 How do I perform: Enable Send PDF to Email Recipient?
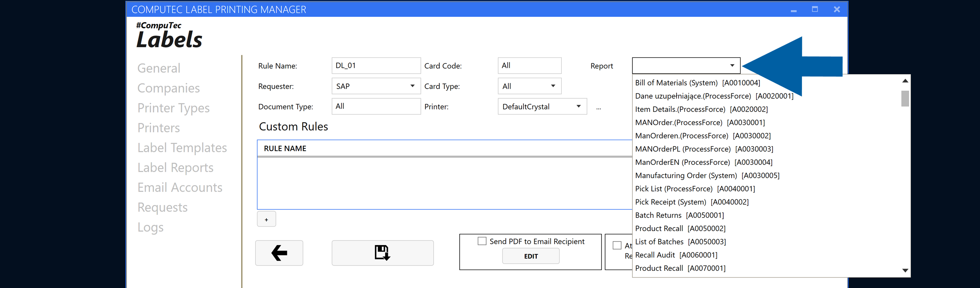482,241
